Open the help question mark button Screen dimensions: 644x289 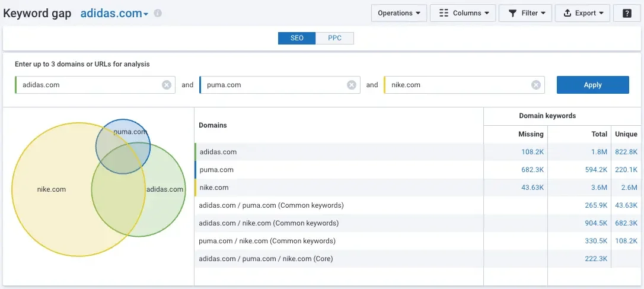627,13
